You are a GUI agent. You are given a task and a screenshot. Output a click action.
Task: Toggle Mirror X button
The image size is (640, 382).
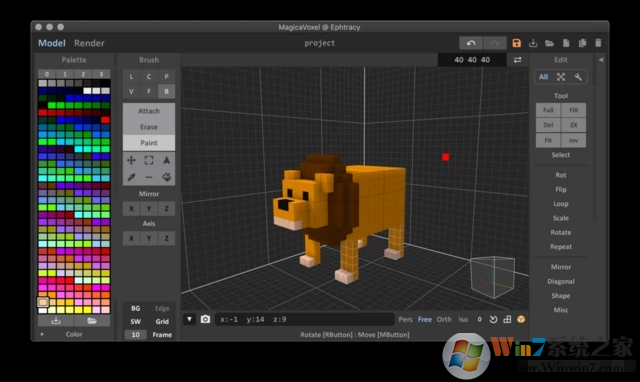click(x=131, y=209)
